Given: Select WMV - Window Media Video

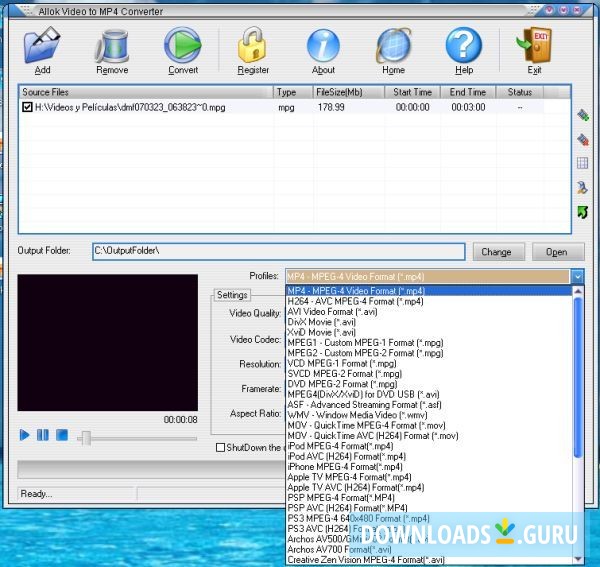Looking at the screenshot, I should pos(430,415).
